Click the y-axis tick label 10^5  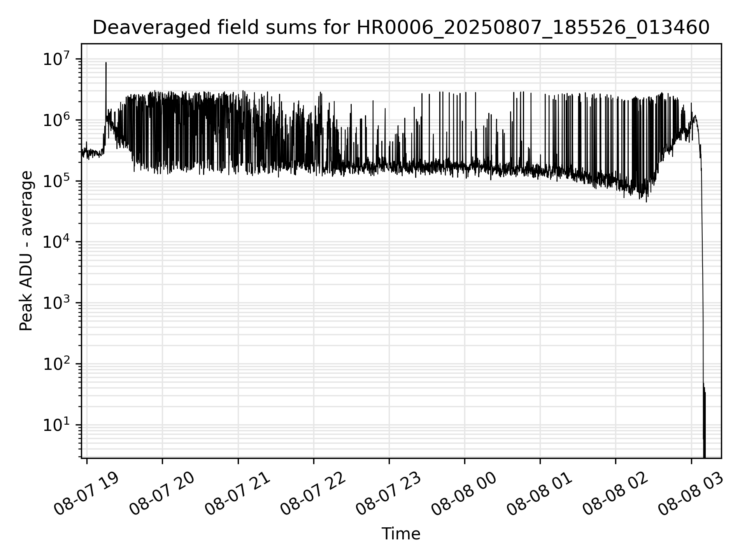(x=57, y=180)
